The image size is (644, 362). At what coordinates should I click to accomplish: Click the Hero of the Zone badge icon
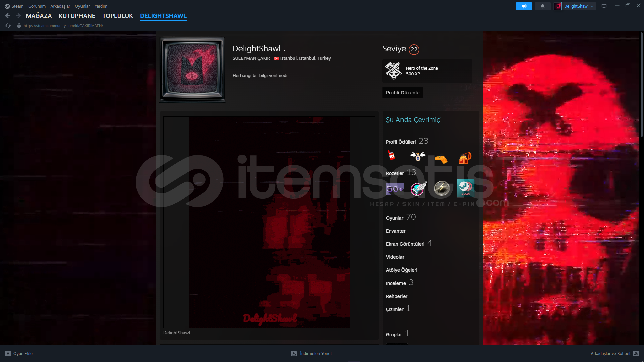393,71
